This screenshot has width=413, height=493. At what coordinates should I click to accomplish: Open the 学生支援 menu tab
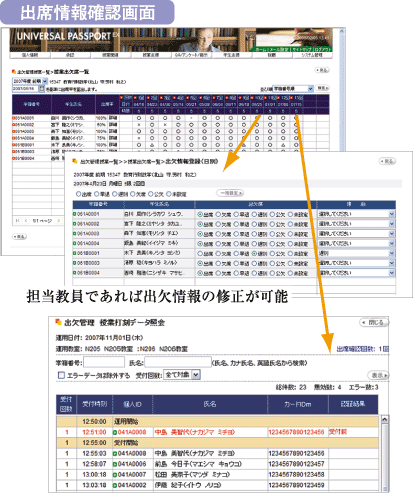coord(231,55)
